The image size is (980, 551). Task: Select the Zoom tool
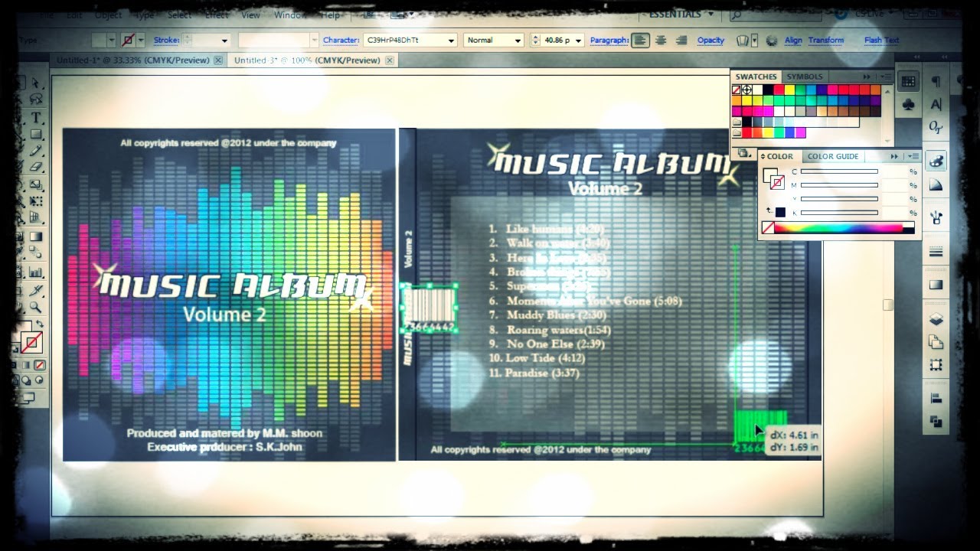coord(36,306)
